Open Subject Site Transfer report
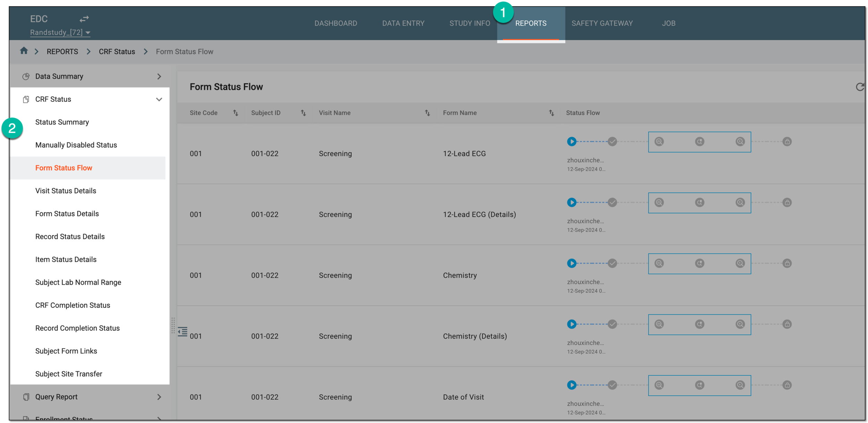The image size is (868, 423). pos(69,374)
